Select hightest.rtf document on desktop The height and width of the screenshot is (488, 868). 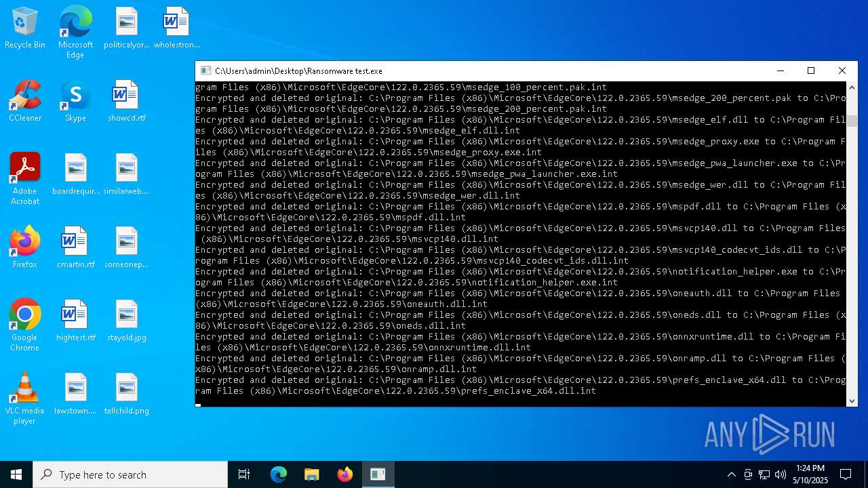click(75, 321)
